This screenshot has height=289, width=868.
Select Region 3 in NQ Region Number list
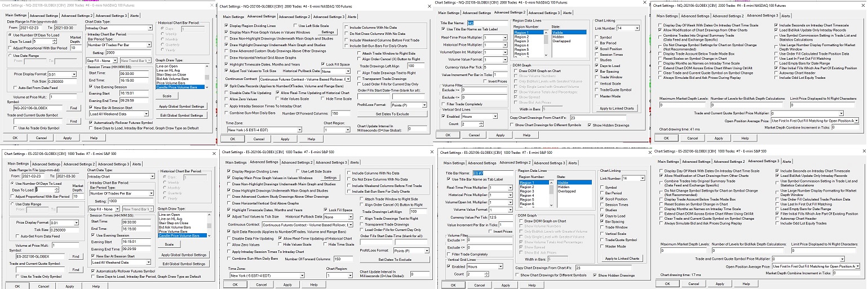pyautogui.click(x=521, y=41)
